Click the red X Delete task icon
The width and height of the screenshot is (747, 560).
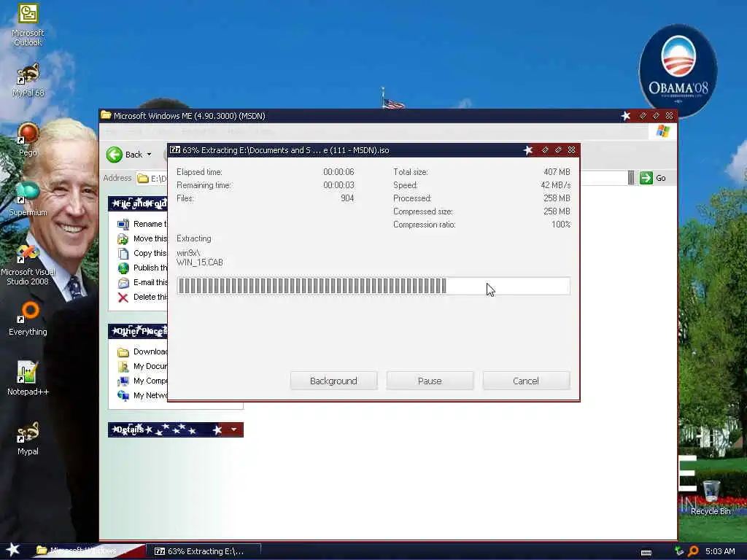123,297
